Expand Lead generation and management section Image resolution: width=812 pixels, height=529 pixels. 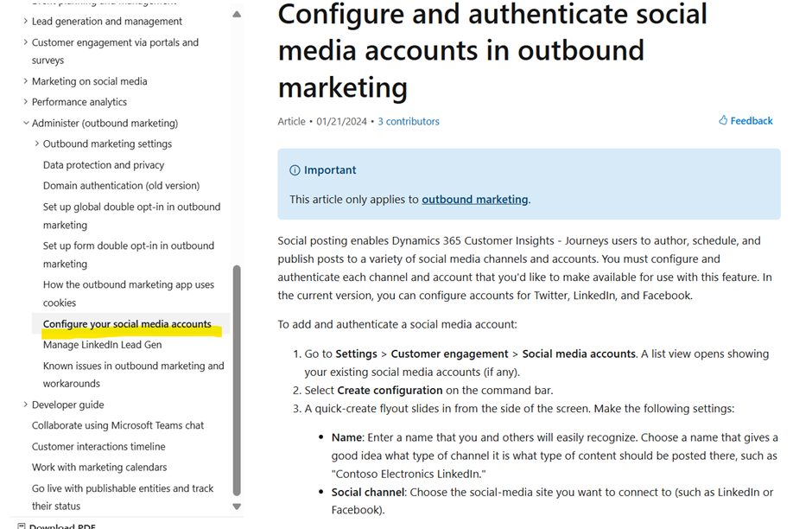[25, 22]
